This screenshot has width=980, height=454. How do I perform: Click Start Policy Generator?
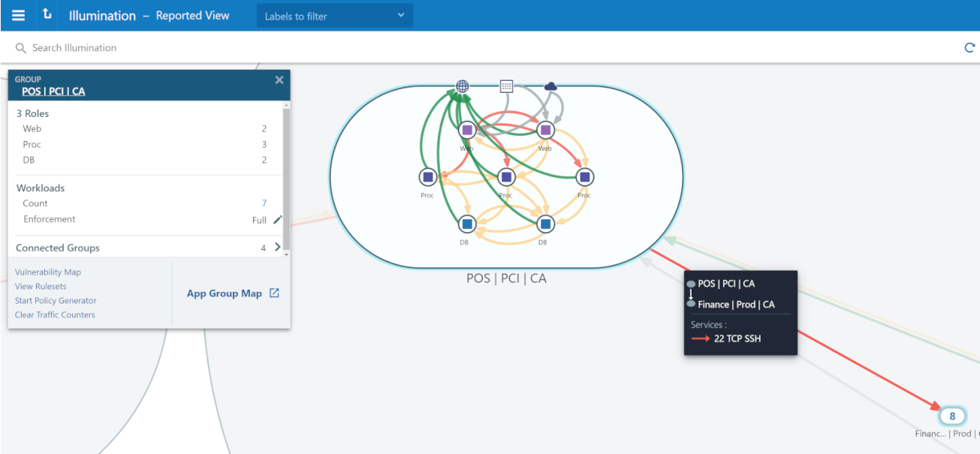[x=56, y=301]
